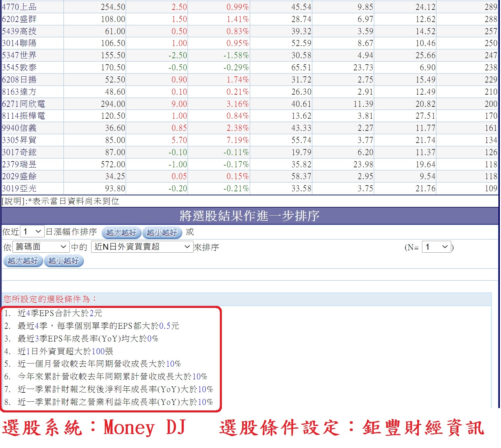Open stock link 3305昇貿
This screenshot has height=448, width=501.
point(19,140)
